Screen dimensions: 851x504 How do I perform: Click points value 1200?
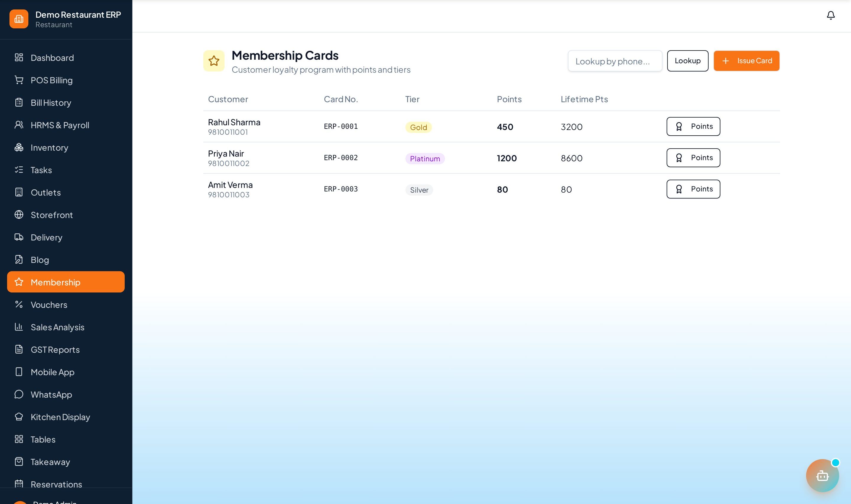pos(507,158)
